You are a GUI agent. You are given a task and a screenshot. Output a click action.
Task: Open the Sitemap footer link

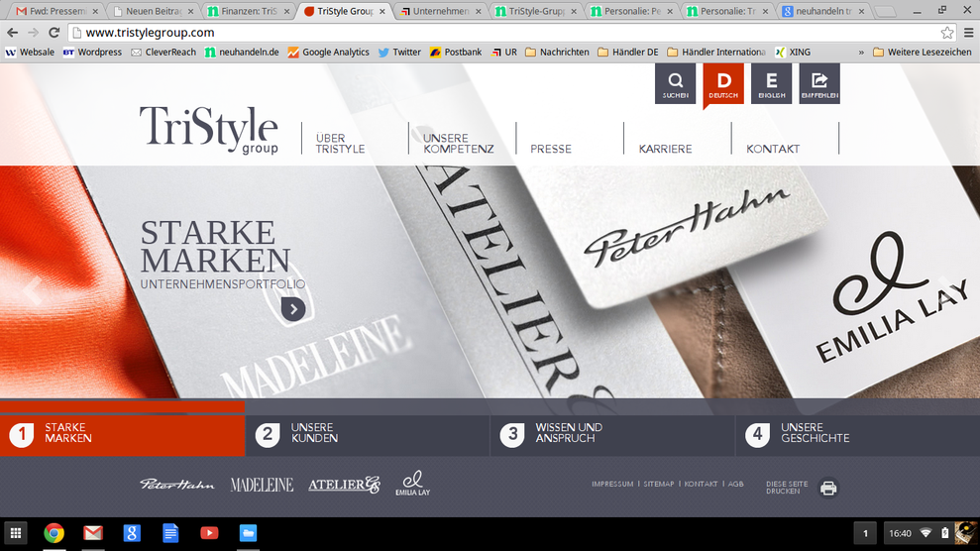tap(659, 485)
